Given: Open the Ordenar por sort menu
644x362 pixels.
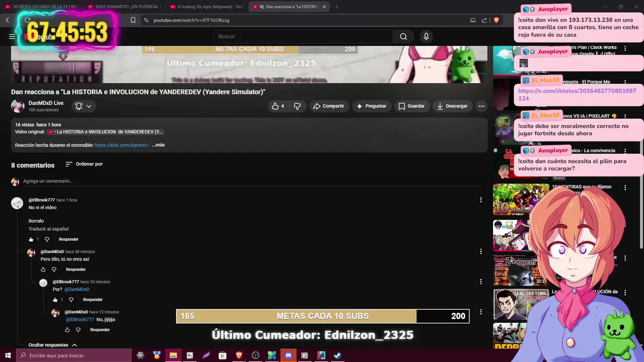Looking at the screenshot, I should click(84, 164).
